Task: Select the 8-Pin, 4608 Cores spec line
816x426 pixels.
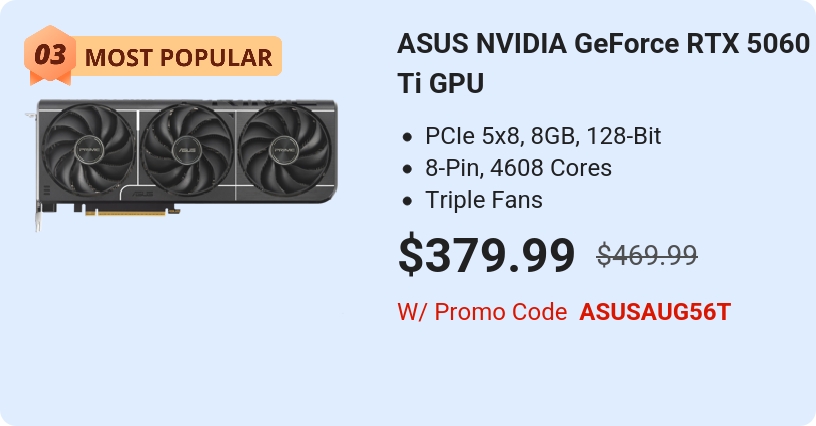Action: pyautogui.click(x=518, y=168)
